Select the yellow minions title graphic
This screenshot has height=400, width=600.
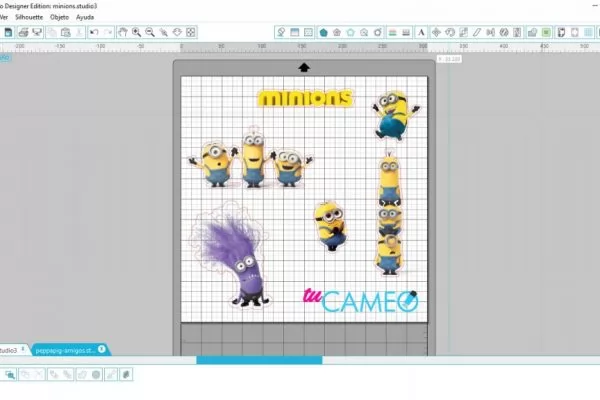pos(305,98)
